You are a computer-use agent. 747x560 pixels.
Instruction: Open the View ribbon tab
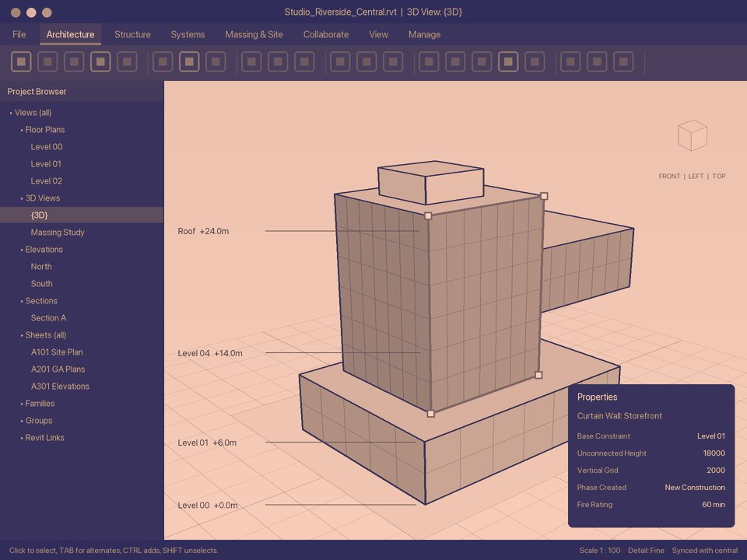coord(378,34)
